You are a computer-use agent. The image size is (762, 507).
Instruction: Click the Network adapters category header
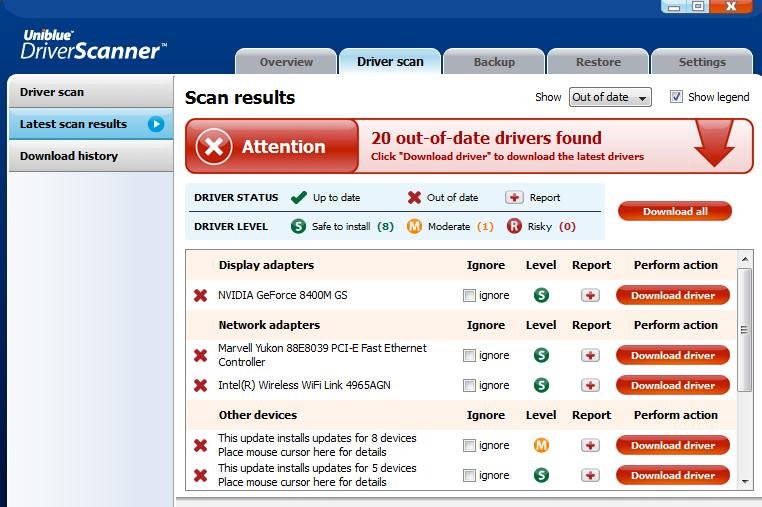[269, 325]
